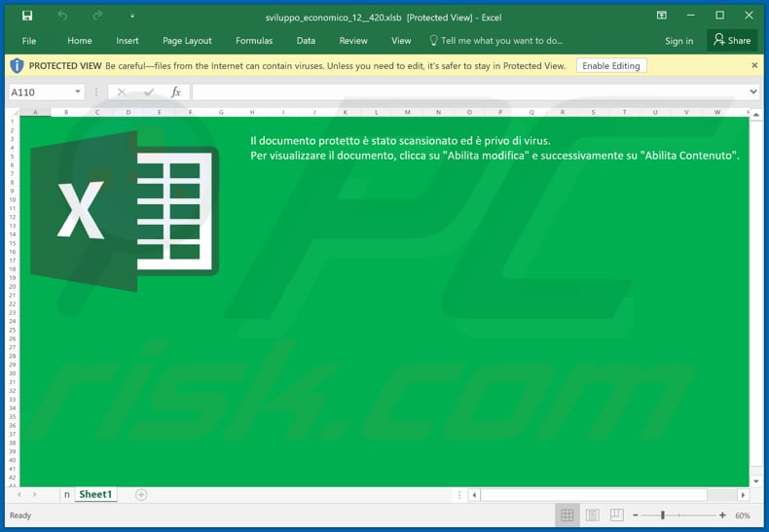Click the Enter checkmark in formula bar
Image resolution: width=769 pixels, height=532 pixels.
(149, 92)
